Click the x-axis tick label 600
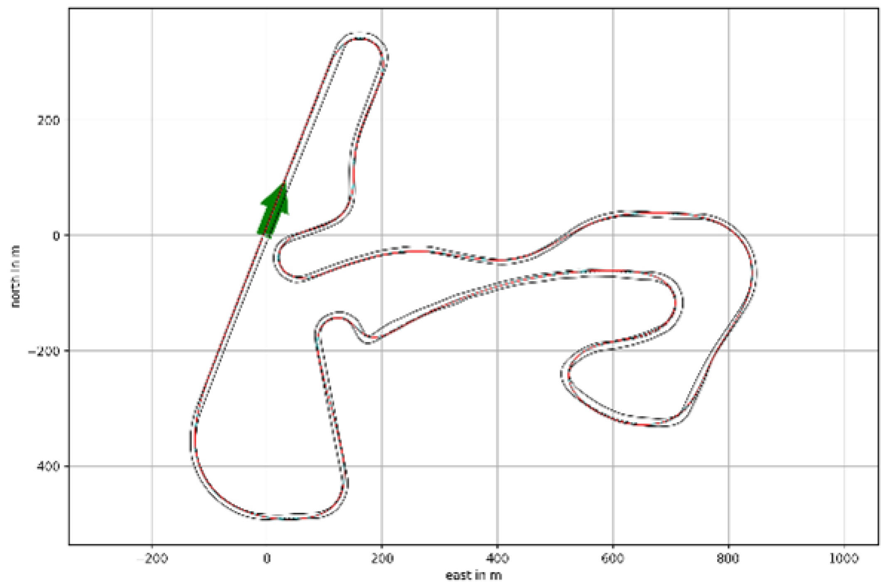This screenshot has width=889, height=588. coord(613,558)
